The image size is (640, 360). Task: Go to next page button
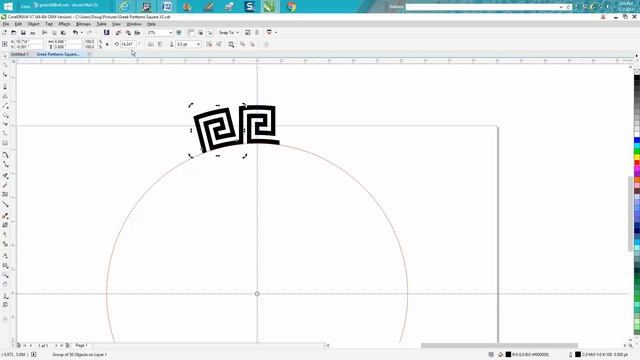click(x=56, y=346)
